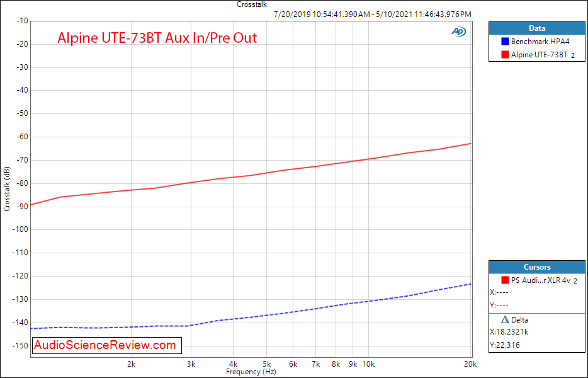This screenshot has height=378, width=588.
Task: Select the red Alpine UTE-73BT legend swatch
Action: pos(505,55)
